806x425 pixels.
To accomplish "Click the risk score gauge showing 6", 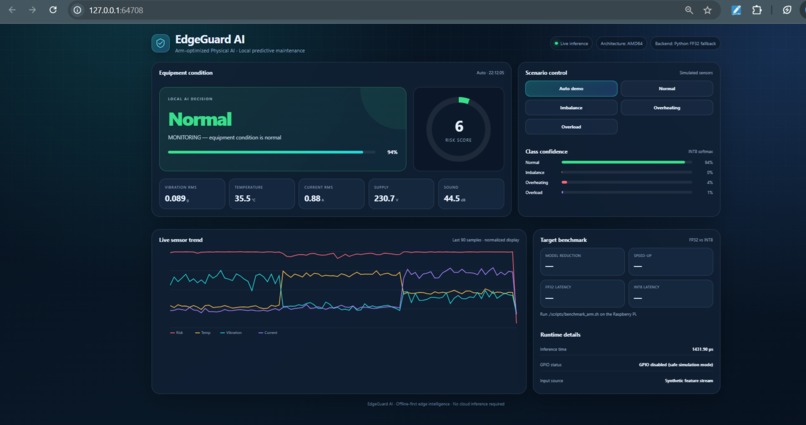I will (459, 129).
